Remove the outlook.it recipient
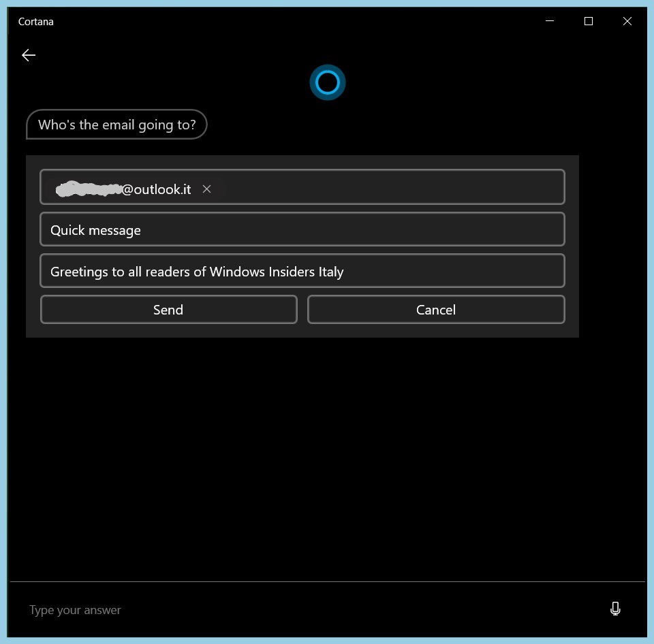The image size is (654, 644). [x=206, y=189]
